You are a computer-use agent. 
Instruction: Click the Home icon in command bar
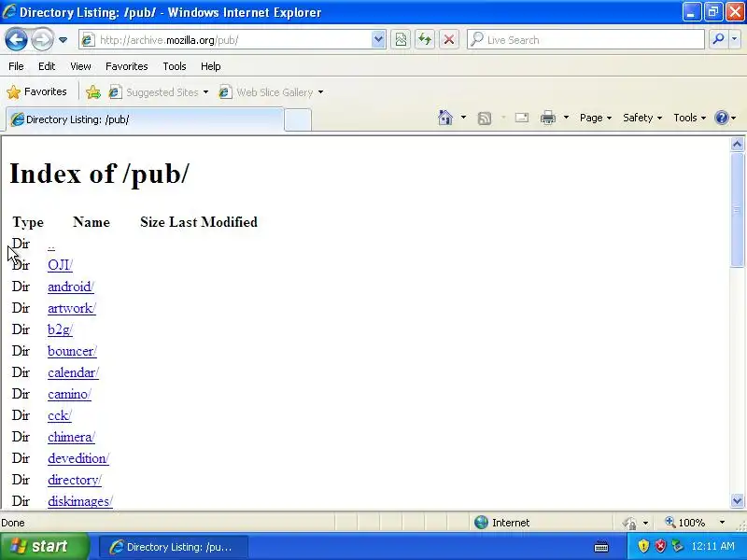tap(445, 118)
